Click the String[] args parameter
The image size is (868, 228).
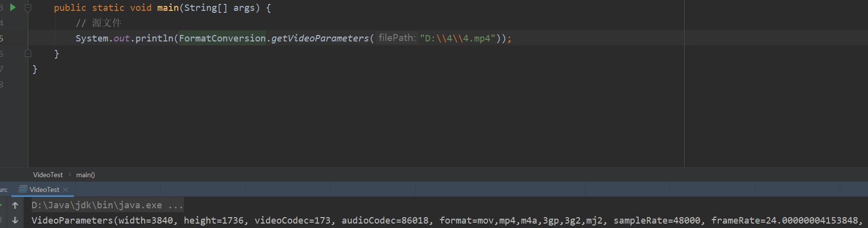[219, 8]
